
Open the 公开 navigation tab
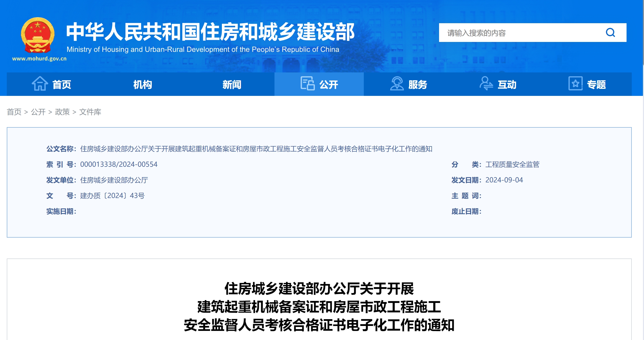point(319,84)
